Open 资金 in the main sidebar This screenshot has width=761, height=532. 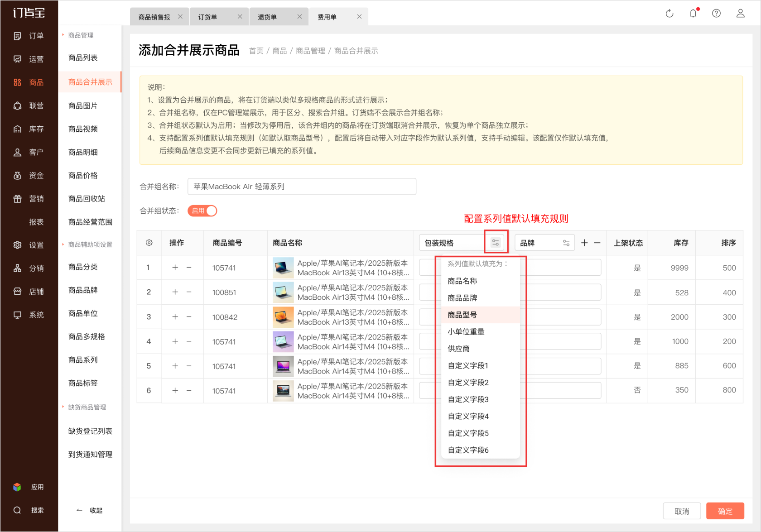pos(29,175)
